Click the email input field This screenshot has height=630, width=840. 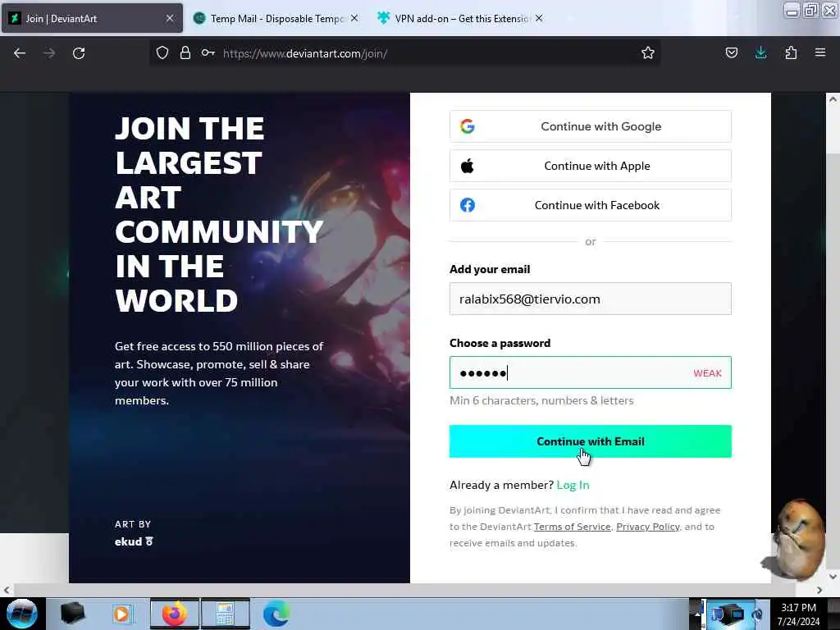[x=591, y=299]
